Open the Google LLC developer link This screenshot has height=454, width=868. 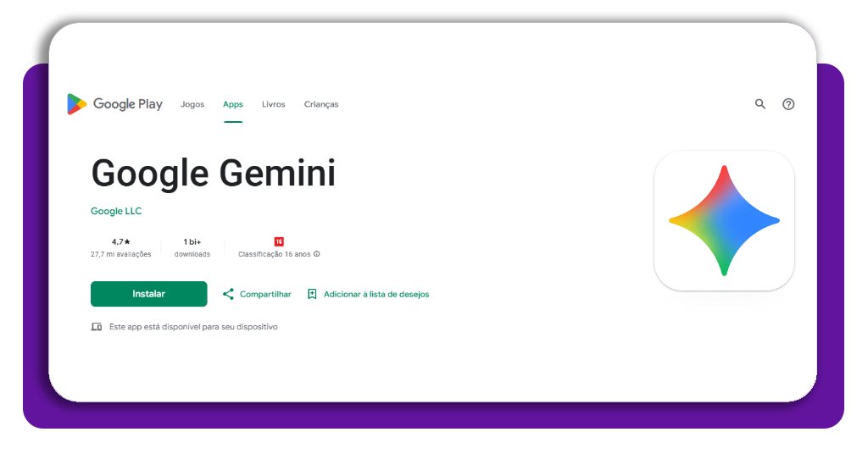[x=116, y=211]
